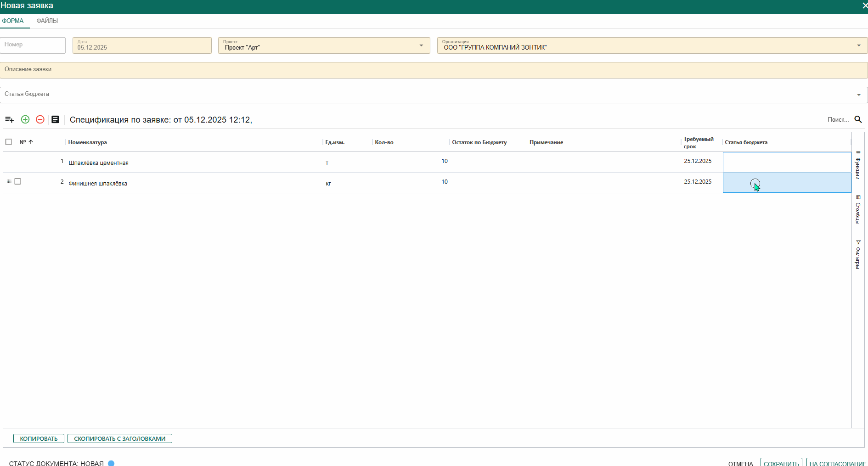This screenshot has width=868, height=466.
Task: Click the Описание заявки input field
Action: point(434,70)
